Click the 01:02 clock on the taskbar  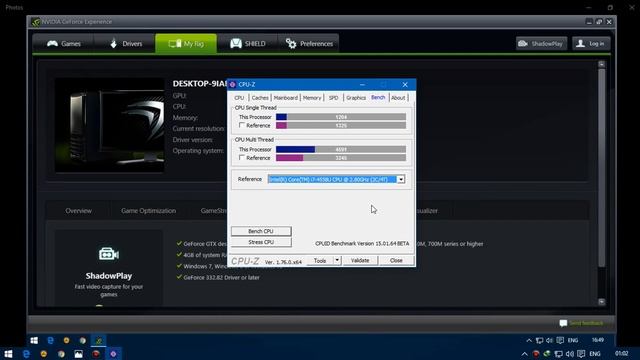pyautogui.click(x=621, y=353)
